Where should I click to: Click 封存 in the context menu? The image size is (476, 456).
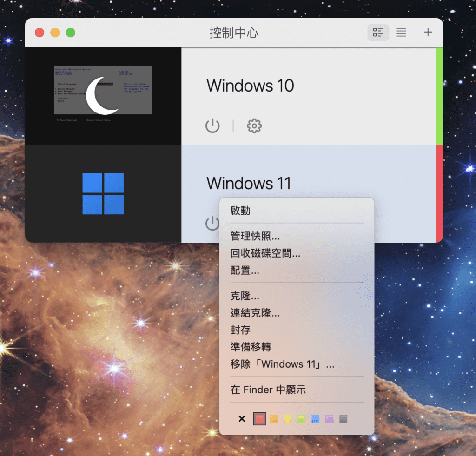click(x=240, y=330)
